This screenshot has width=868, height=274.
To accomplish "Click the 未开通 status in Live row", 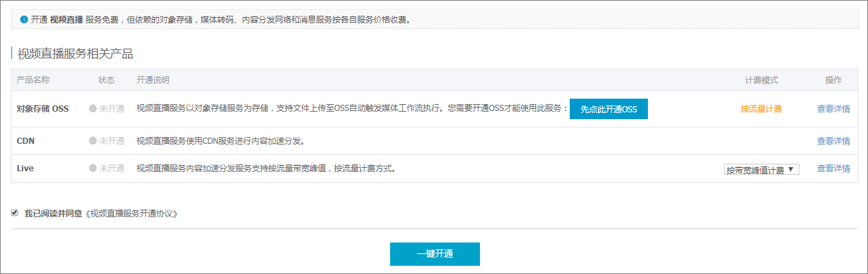I will (112, 169).
